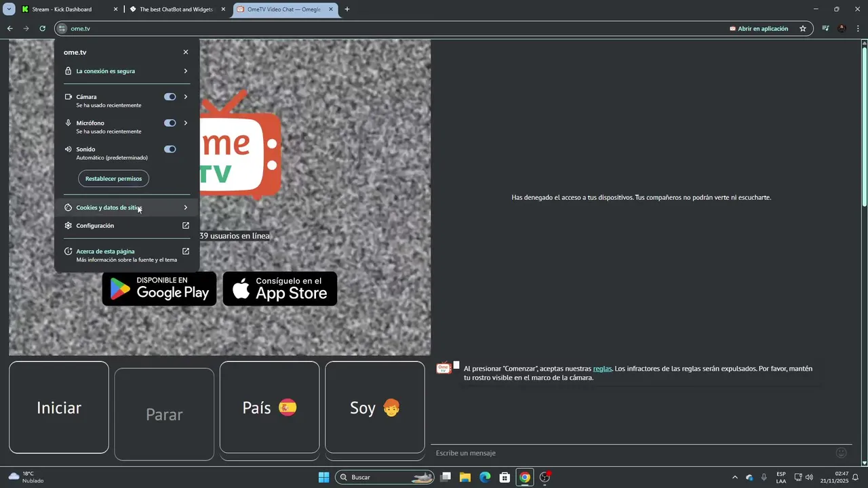Toggle the Sonido permission switch
This screenshot has height=488, width=868.
click(170, 149)
